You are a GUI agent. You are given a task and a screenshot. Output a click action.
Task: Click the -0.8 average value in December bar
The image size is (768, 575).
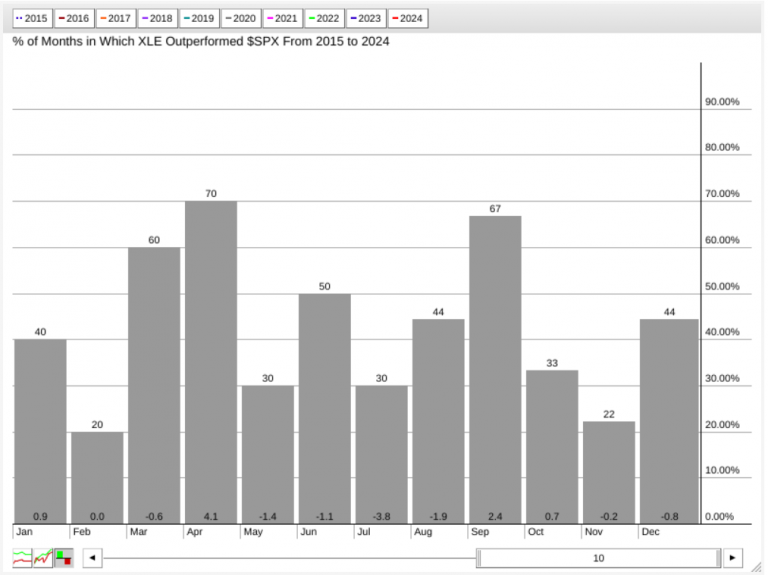coord(669,517)
